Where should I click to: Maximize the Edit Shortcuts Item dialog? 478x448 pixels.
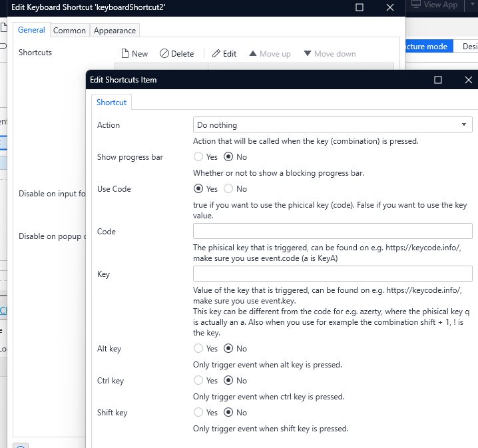(438, 80)
